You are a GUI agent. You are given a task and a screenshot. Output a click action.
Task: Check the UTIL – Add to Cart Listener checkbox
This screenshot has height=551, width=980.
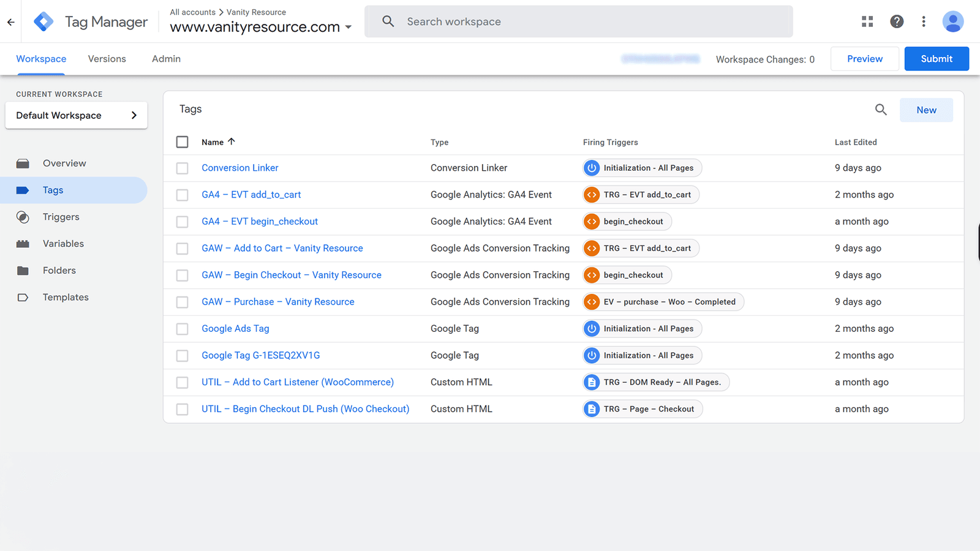pos(182,383)
